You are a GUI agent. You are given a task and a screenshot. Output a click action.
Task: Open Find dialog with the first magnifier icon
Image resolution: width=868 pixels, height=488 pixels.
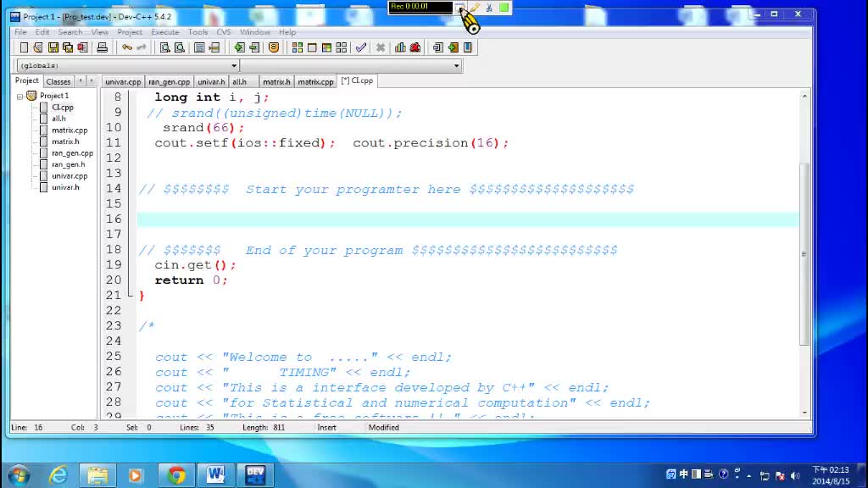point(165,47)
